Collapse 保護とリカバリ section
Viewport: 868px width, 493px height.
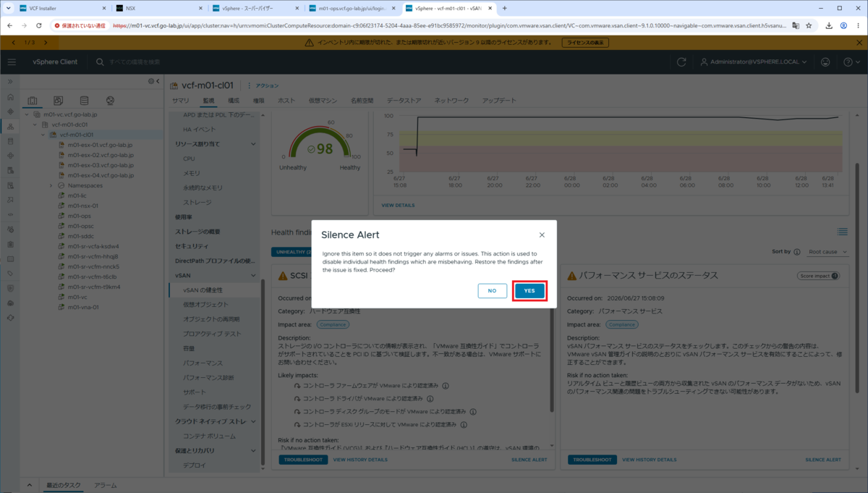(253, 451)
